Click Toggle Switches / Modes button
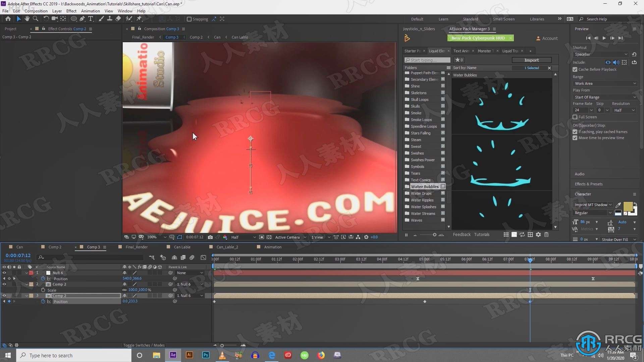The height and width of the screenshot is (362, 644). 144,345
